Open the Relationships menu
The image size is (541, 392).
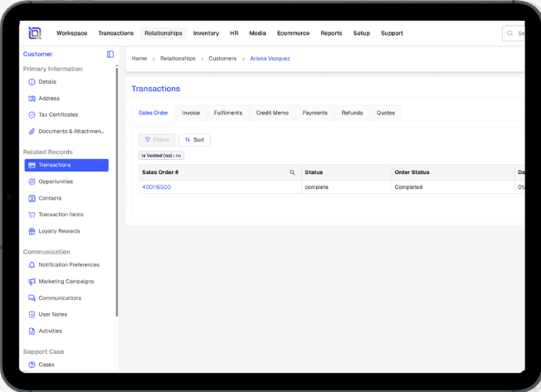(x=163, y=33)
